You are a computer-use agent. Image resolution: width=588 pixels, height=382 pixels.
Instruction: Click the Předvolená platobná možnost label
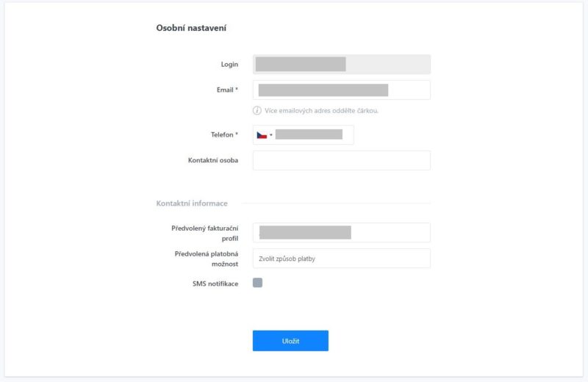(207, 259)
